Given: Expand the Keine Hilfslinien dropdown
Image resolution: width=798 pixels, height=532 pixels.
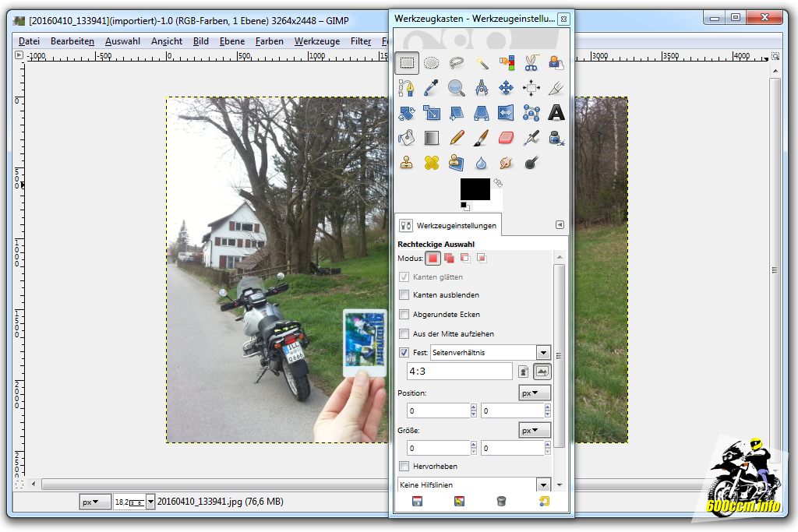Looking at the screenshot, I should pyautogui.click(x=543, y=485).
